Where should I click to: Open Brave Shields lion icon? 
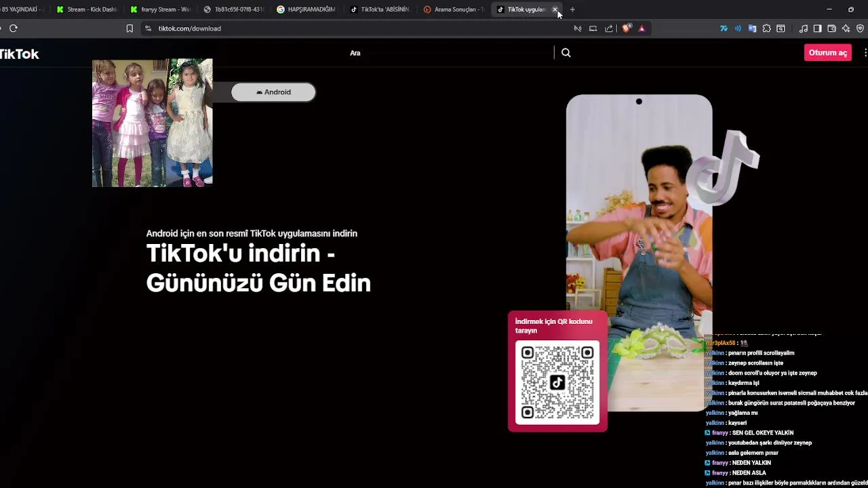(627, 28)
